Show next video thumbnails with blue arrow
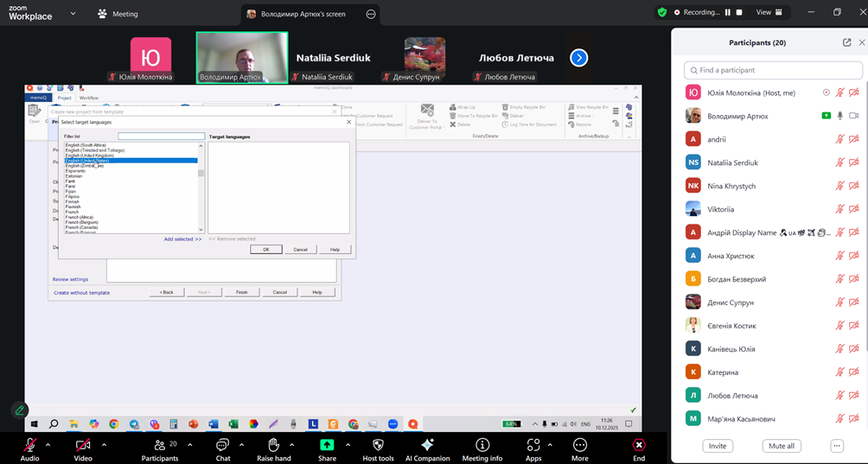The height and width of the screenshot is (464, 868). 579,58
